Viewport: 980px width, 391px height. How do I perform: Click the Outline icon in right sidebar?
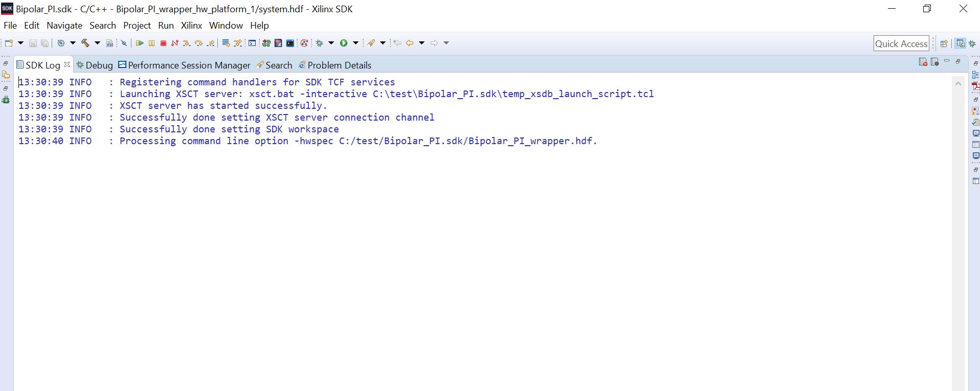pyautogui.click(x=975, y=75)
